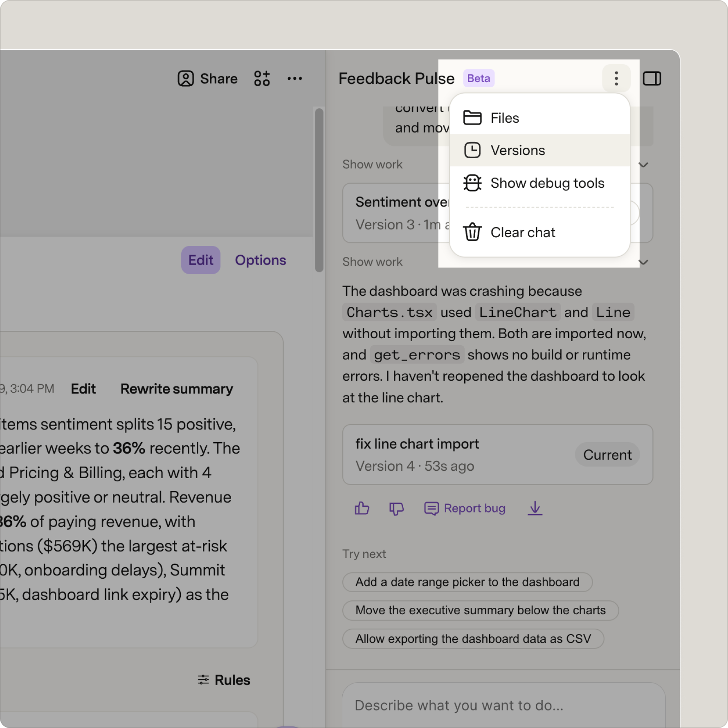Click the Beta badge
This screenshot has height=728, width=728.
click(479, 78)
